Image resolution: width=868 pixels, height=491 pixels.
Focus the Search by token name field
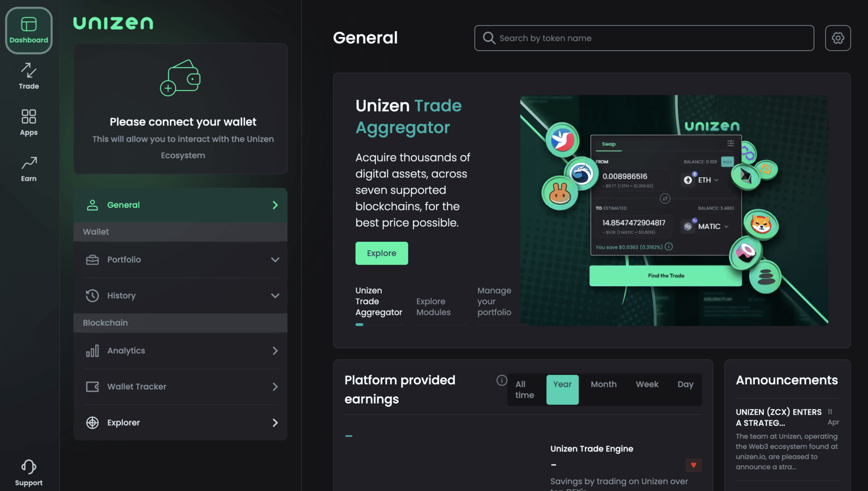tap(644, 38)
